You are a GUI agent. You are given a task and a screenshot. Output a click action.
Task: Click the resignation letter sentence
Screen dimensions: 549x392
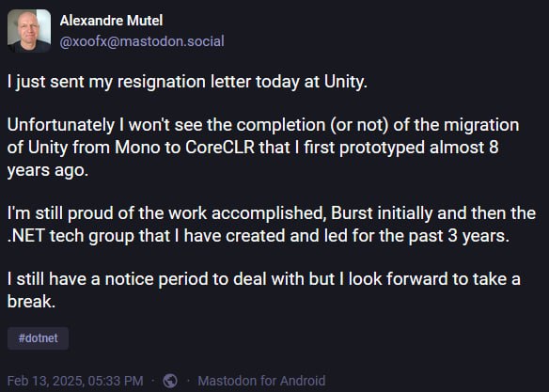point(187,82)
